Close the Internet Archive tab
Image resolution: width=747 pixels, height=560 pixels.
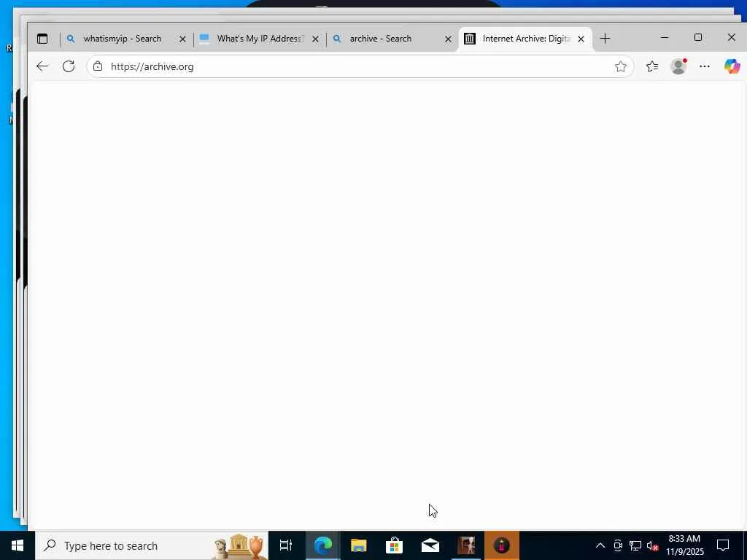click(581, 39)
